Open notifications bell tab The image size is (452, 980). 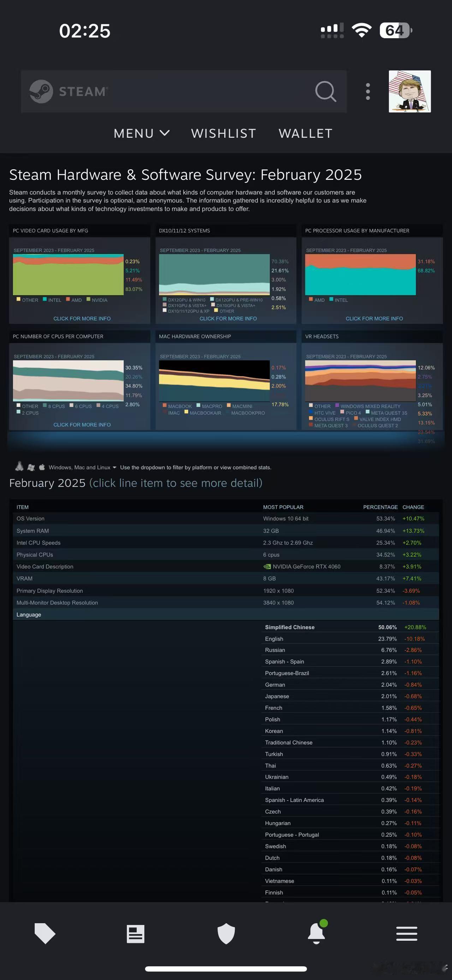(x=317, y=932)
